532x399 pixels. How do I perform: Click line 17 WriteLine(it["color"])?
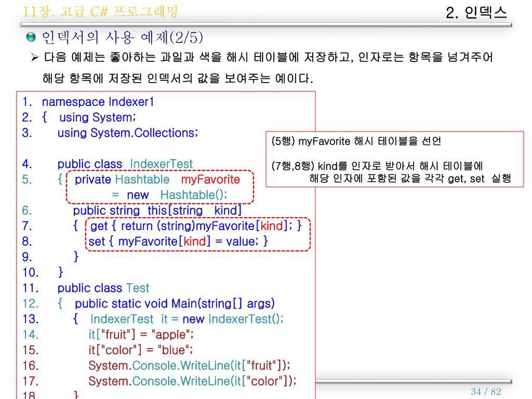click(x=192, y=381)
